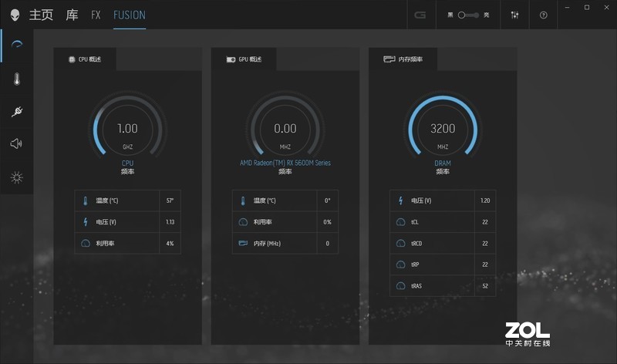Open the help question mark icon

(544, 15)
